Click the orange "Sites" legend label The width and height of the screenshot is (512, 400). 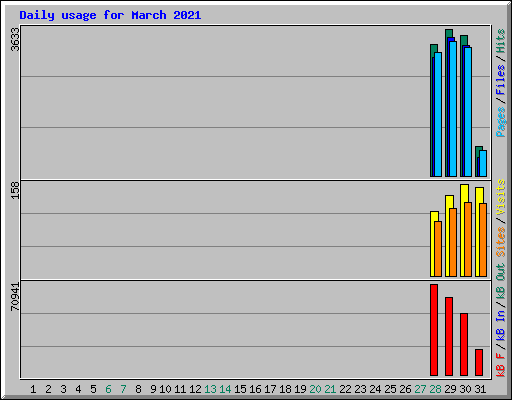coord(500,242)
